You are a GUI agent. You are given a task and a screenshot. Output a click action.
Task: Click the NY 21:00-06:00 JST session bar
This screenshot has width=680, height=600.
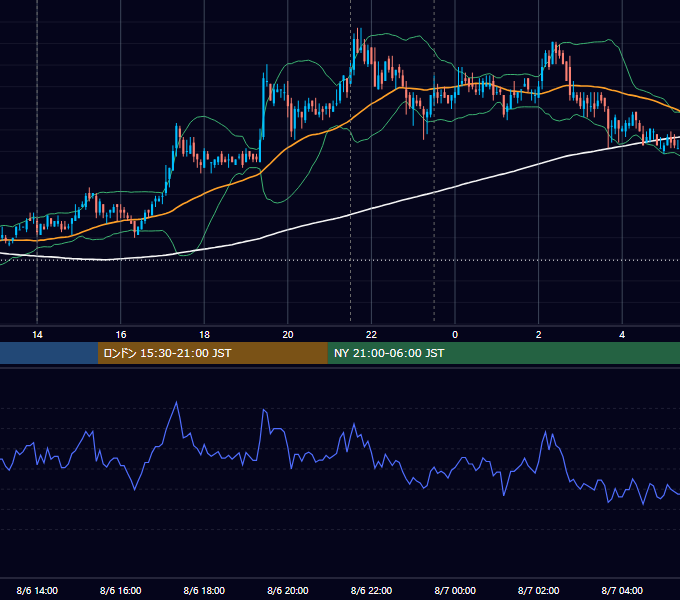pyautogui.click(x=503, y=353)
